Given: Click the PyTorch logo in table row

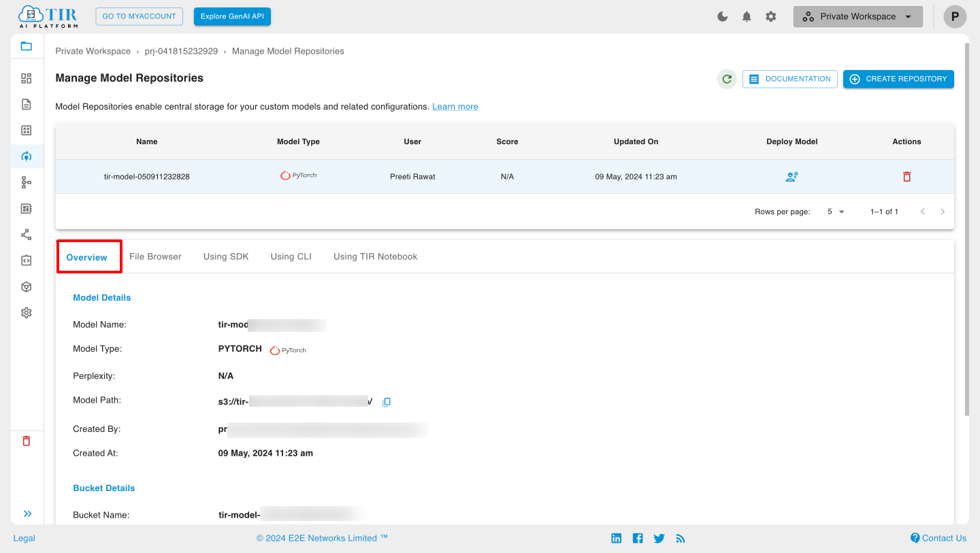Looking at the screenshot, I should (x=298, y=175).
